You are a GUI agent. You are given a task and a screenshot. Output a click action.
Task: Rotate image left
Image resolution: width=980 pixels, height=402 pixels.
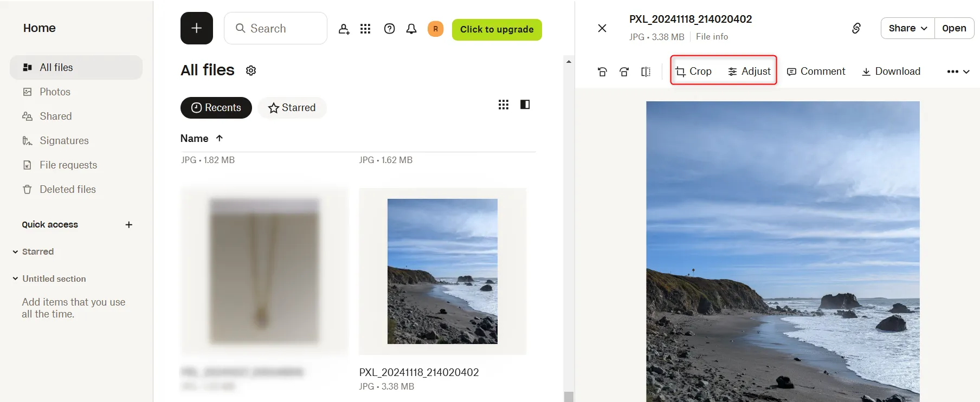tap(602, 72)
